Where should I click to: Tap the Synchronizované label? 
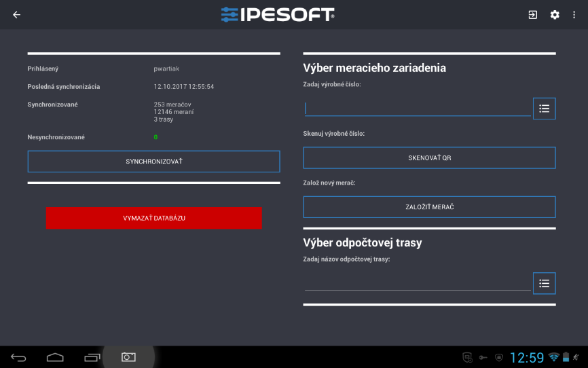[x=52, y=105]
